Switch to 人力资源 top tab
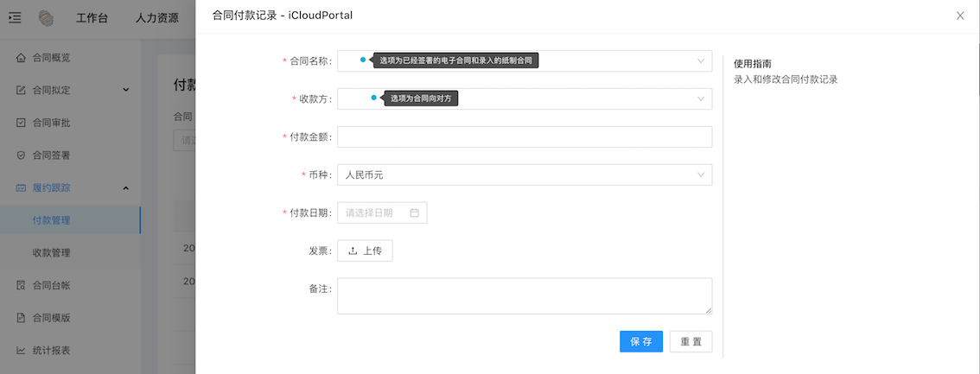Image resolution: width=980 pixels, height=374 pixels. point(157,18)
